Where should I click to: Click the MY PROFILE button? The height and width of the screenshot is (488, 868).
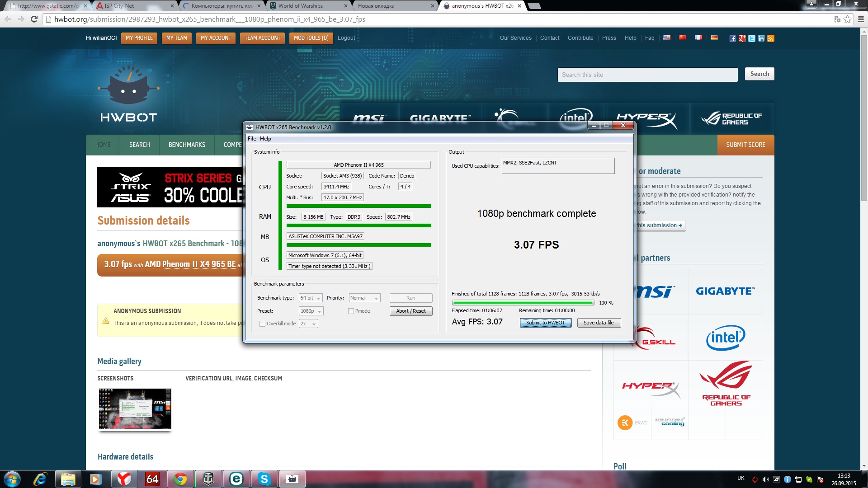[139, 38]
